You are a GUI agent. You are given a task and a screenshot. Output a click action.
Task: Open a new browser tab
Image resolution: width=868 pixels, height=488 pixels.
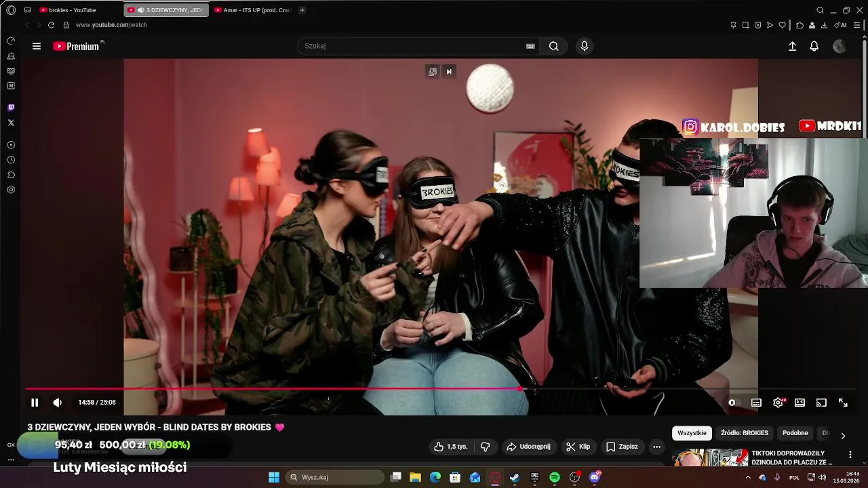[302, 10]
